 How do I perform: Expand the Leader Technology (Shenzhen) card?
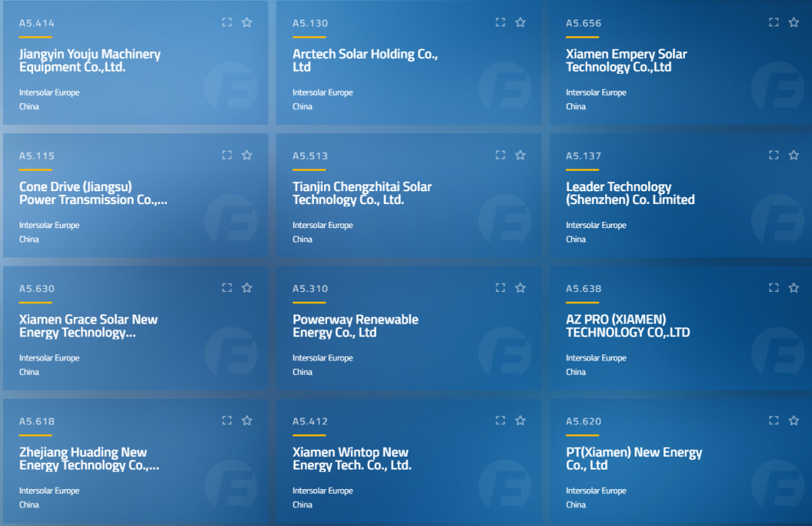pos(774,155)
